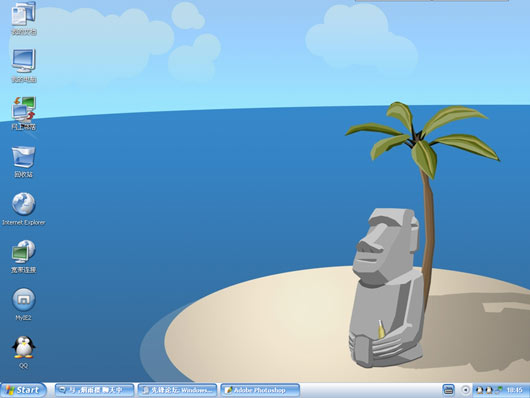Switch to the chat window taskbar button
Image resolution: width=530 pixels, height=398 pixels.
pos(94,390)
